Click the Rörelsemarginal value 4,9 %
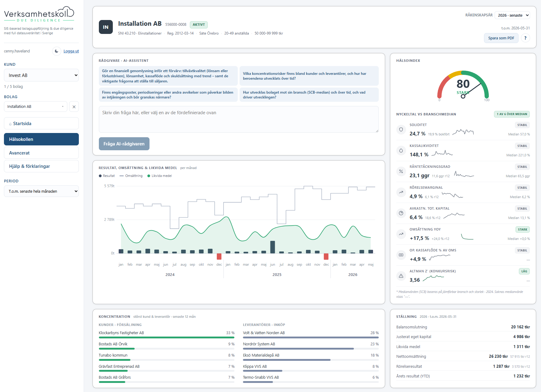 (x=416, y=196)
